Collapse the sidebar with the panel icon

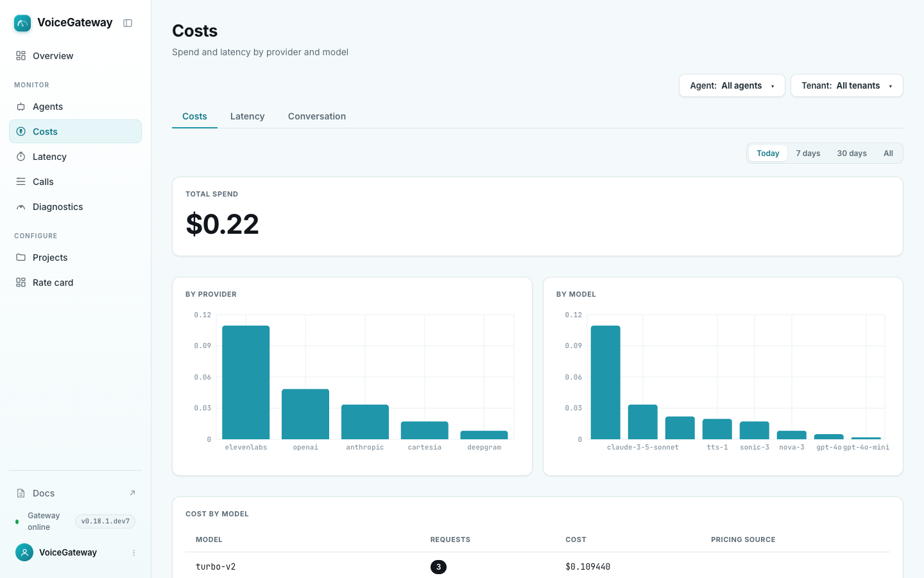(x=128, y=23)
